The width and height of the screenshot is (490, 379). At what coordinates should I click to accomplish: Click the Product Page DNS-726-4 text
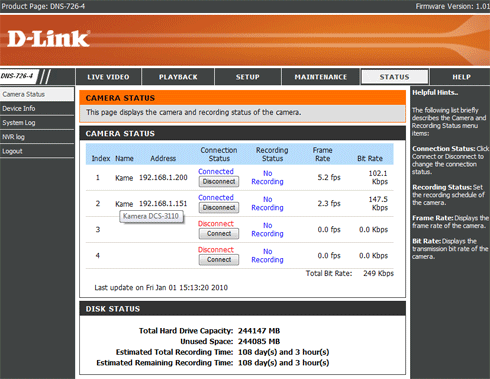pos(43,6)
